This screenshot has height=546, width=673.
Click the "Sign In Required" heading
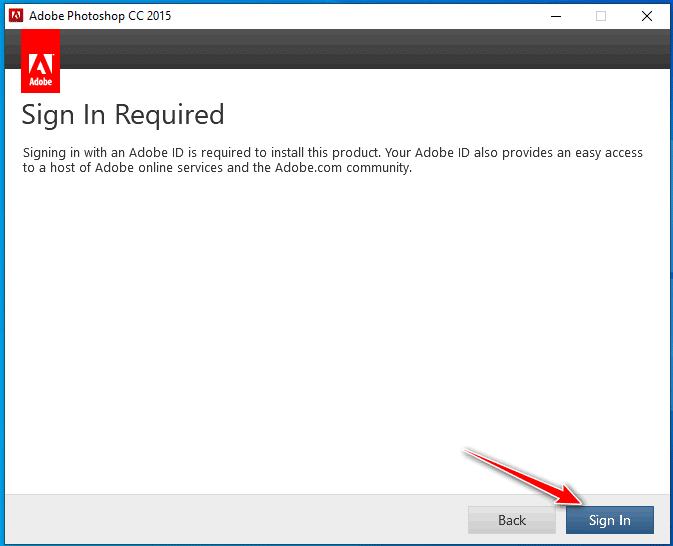coord(123,114)
